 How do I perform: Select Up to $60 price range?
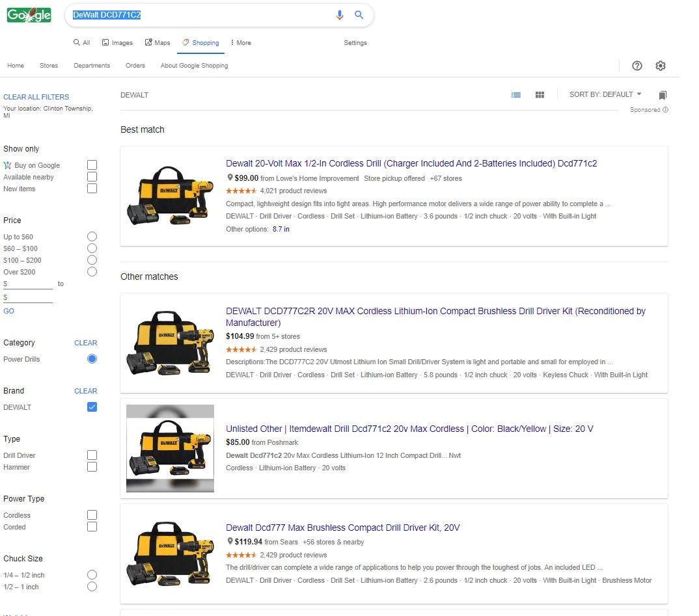coord(92,237)
